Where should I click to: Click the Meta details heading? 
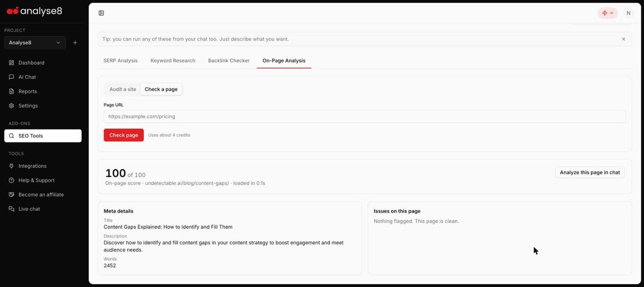pyautogui.click(x=119, y=211)
